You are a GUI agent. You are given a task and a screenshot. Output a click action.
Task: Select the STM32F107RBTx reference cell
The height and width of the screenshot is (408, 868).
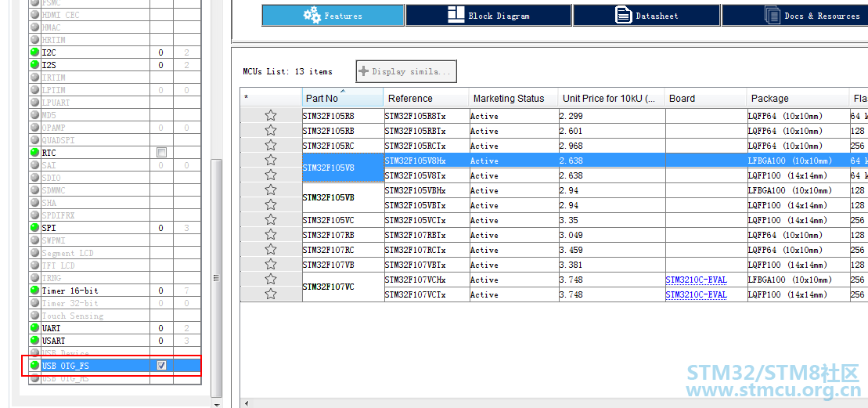tap(427, 235)
